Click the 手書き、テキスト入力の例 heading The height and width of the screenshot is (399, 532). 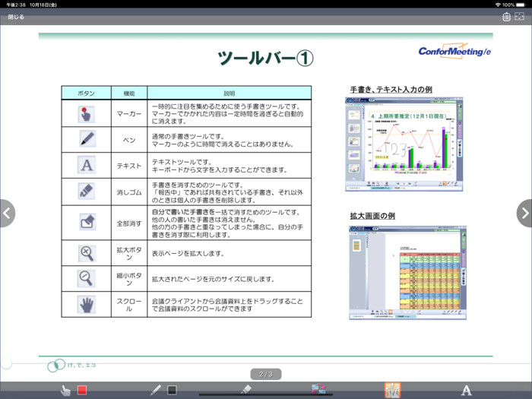[391, 89]
